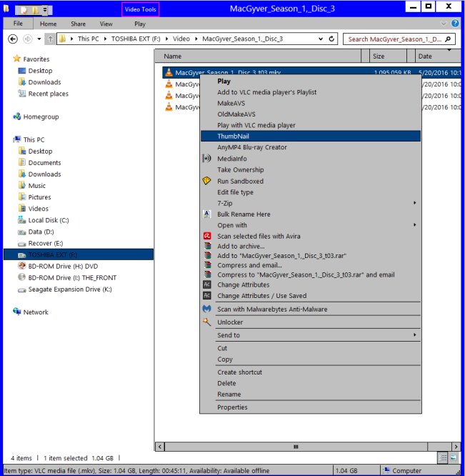This screenshot has height=476, width=465.
Task: Switch to the Home ribbon tab
Action: click(49, 24)
